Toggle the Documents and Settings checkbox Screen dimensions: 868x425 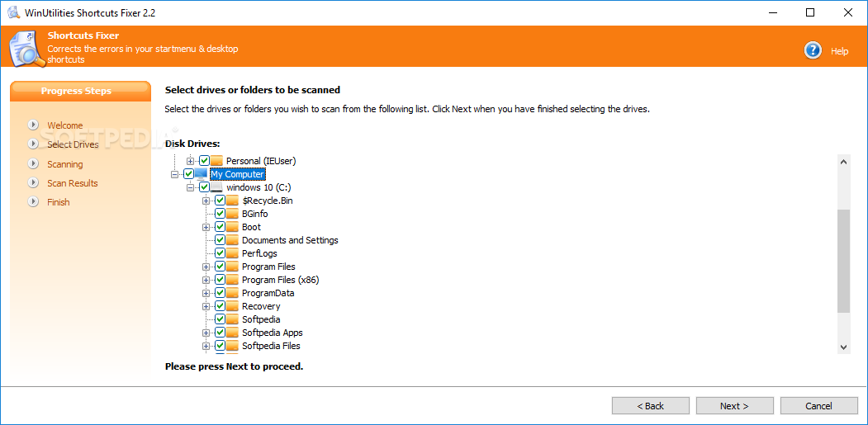[220, 239]
